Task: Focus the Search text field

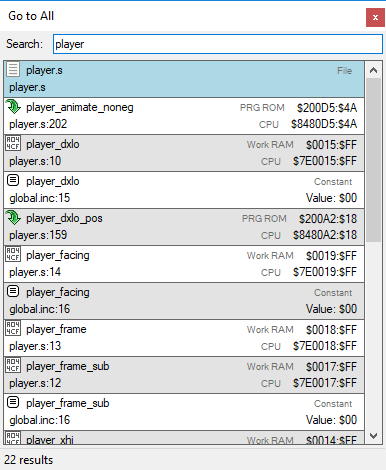Action: pyautogui.click(x=218, y=44)
